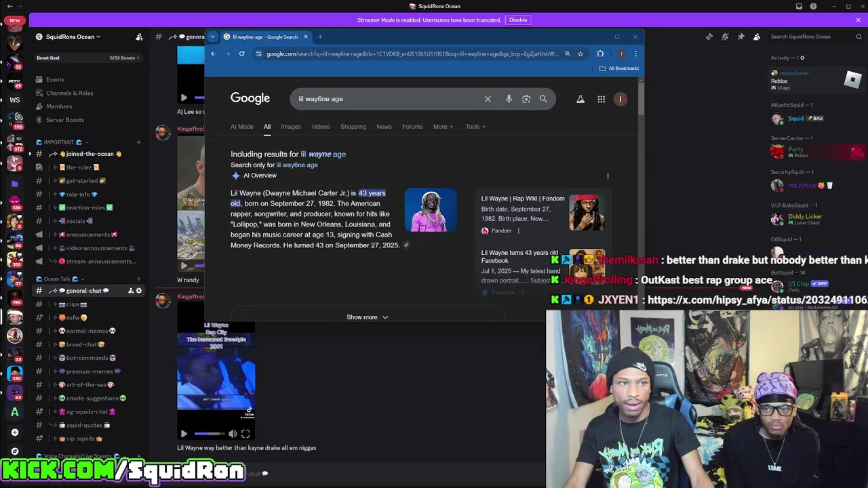This screenshot has height=488, width=868.
Task: Start Google voice search microphone
Action: pyautogui.click(x=509, y=99)
